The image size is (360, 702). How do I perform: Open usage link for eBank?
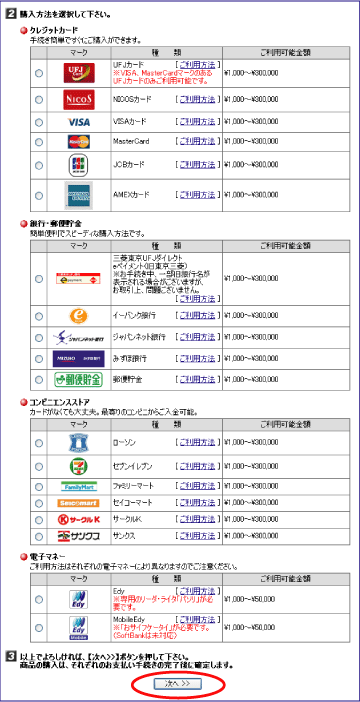tap(197, 315)
